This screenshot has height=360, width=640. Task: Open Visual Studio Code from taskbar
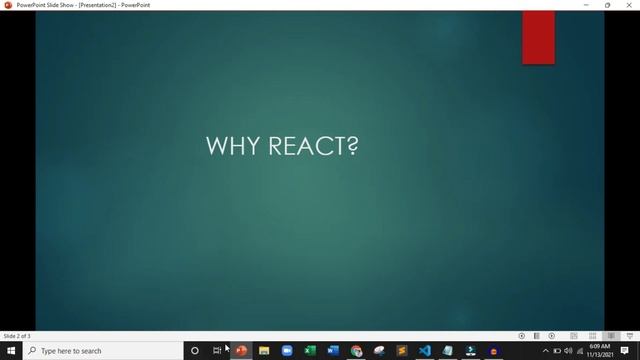pyautogui.click(x=425, y=351)
